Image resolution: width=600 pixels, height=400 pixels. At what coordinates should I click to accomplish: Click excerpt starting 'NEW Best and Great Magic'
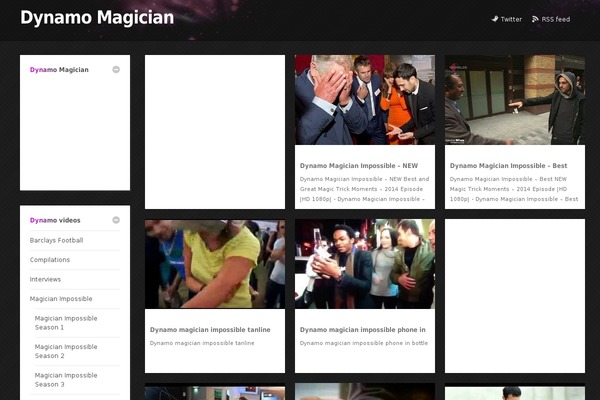tap(364, 189)
